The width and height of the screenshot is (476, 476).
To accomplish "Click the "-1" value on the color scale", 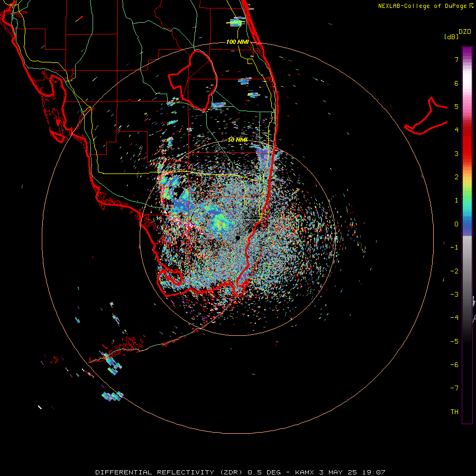I will [454, 248].
